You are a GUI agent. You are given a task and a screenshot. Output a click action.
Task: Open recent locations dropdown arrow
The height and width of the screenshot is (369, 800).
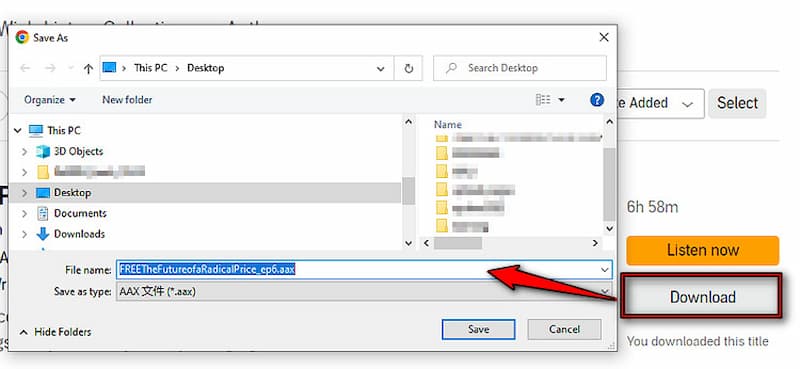click(x=71, y=68)
